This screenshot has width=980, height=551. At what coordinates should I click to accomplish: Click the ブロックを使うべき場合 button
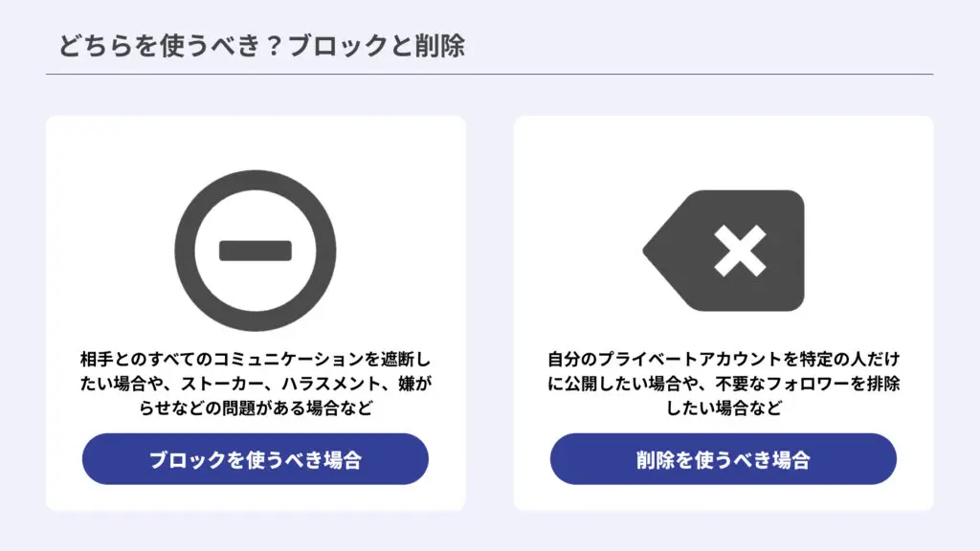[255, 459]
